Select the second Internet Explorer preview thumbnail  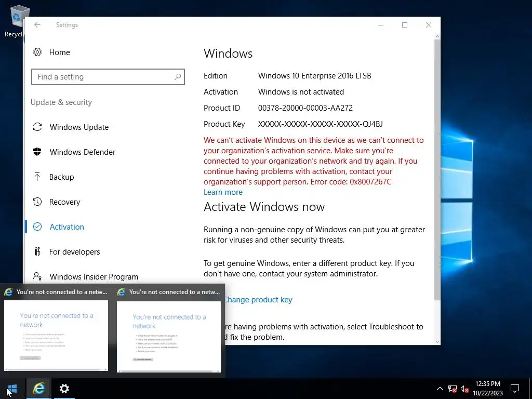click(169, 337)
